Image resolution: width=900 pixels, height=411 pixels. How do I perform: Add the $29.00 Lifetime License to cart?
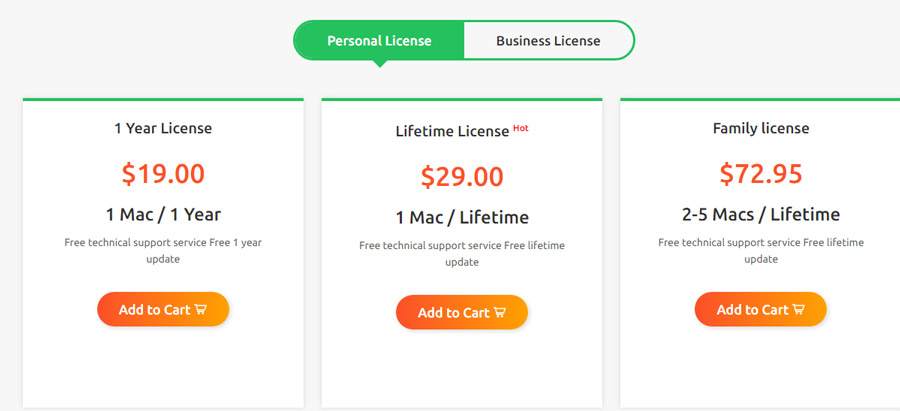(461, 312)
